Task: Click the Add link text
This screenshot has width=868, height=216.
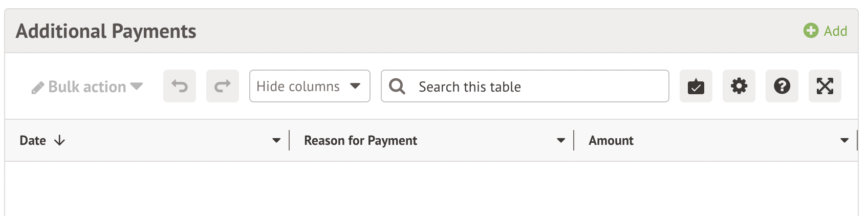Action: [835, 31]
